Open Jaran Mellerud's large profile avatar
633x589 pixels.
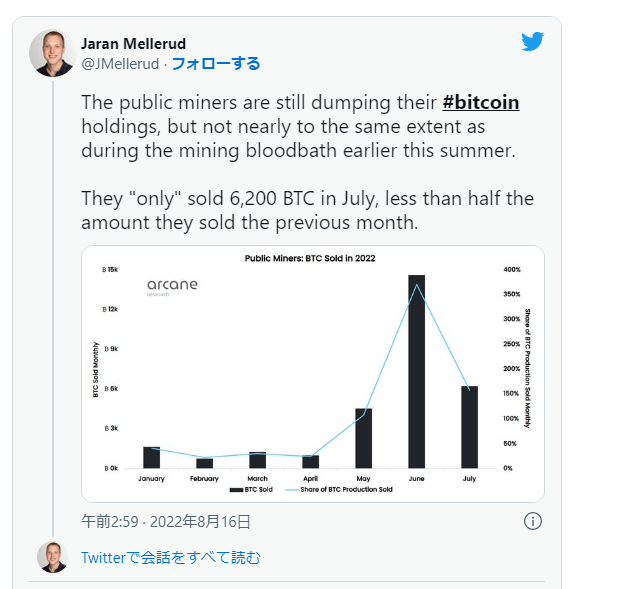click(50, 53)
